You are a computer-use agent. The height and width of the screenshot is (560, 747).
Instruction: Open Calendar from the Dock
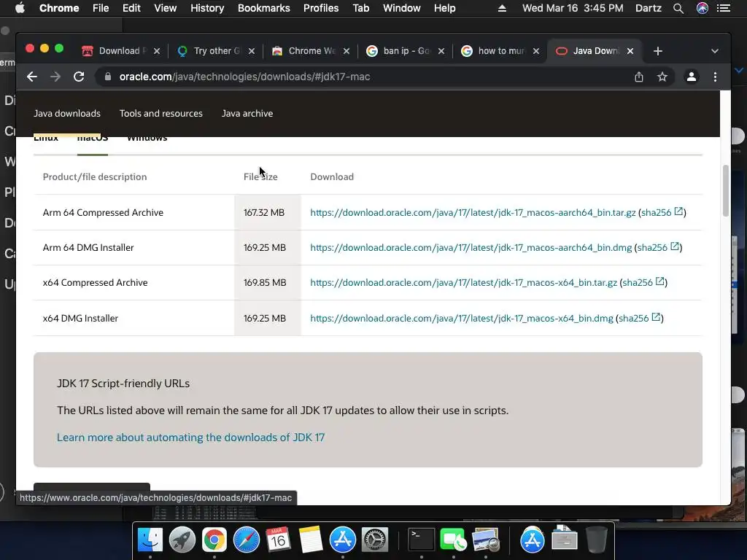pyautogui.click(x=278, y=540)
